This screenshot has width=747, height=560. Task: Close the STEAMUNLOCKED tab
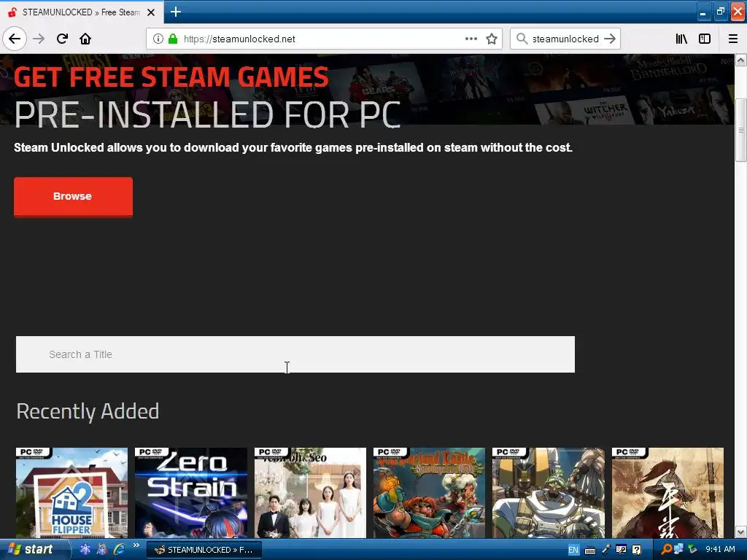click(151, 12)
